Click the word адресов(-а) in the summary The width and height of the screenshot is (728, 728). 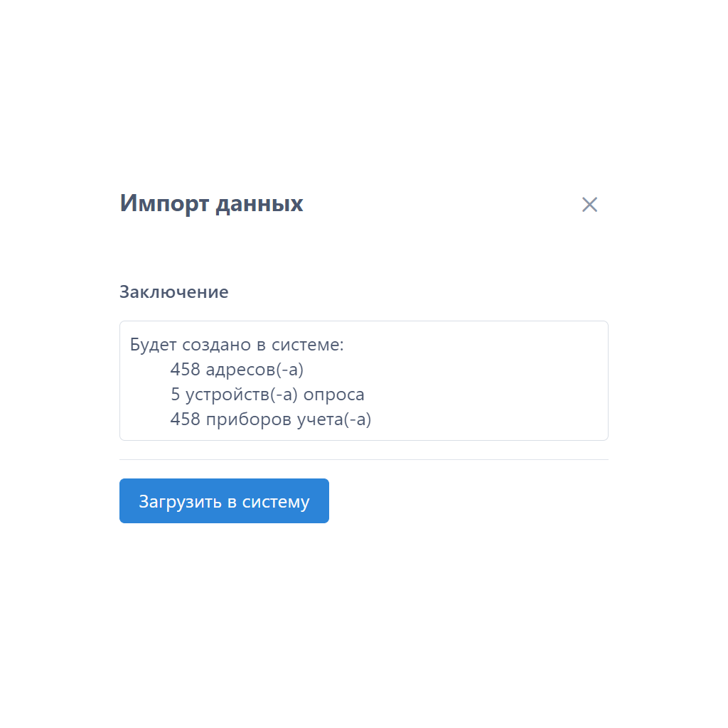click(x=255, y=370)
